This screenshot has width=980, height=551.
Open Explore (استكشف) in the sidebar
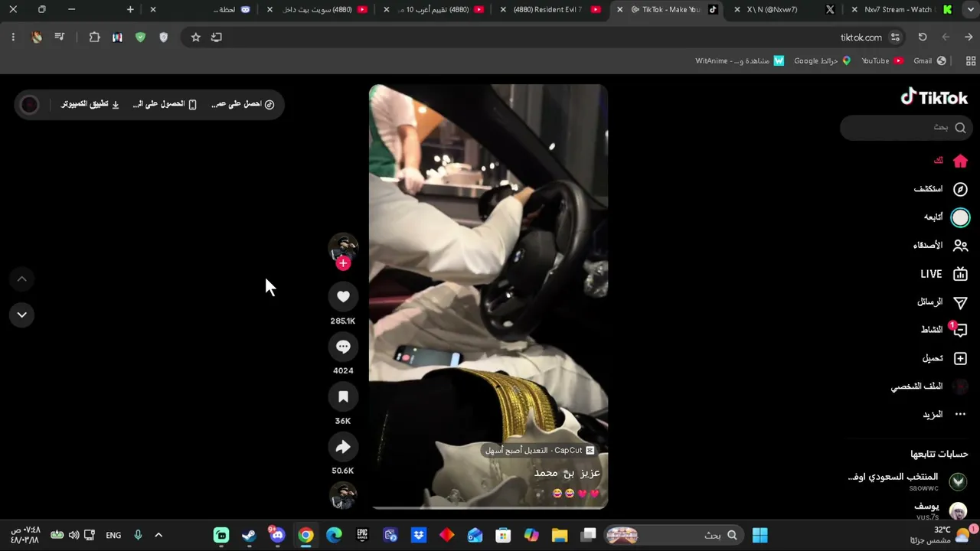coord(941,189)
